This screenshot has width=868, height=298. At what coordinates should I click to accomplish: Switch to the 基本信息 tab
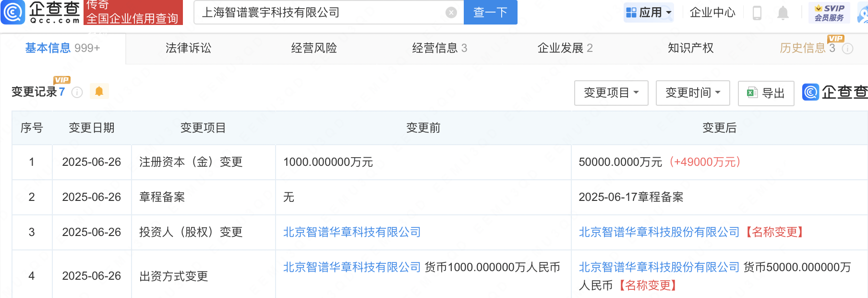(62, 48)
